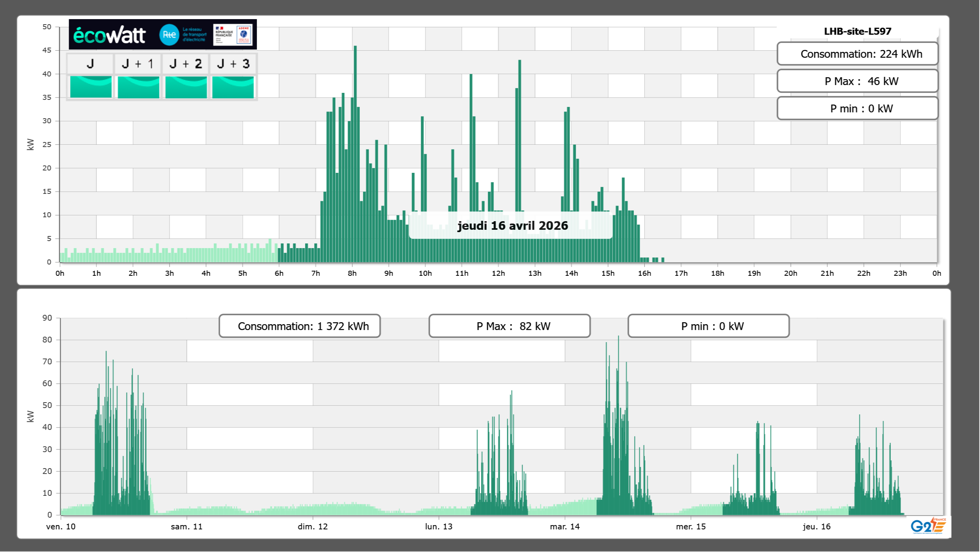Select the J + 1 header tab
This screenshot has height=552, width=980.
tap(138, 64)
